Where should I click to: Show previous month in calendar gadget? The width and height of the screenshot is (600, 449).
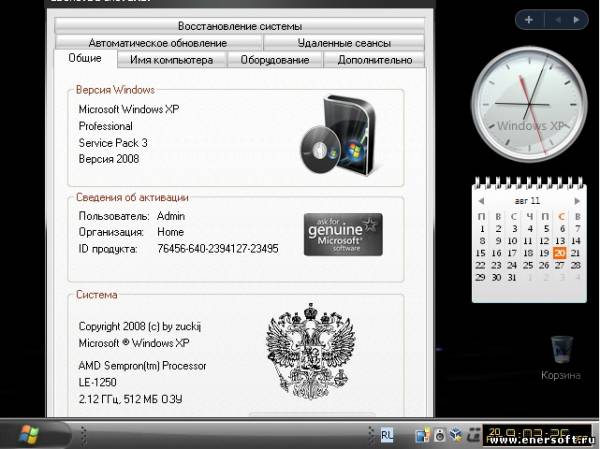tap(481, 201)
